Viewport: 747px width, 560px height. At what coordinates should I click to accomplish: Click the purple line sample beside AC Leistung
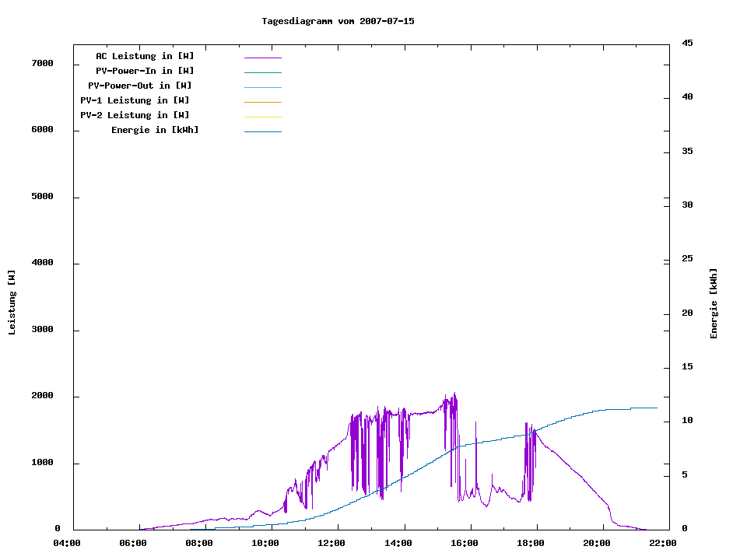point(262,57)
